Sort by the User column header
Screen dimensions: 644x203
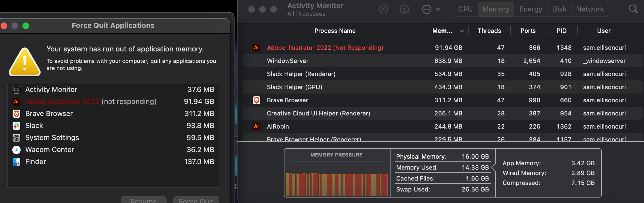(x=604, y=31)
